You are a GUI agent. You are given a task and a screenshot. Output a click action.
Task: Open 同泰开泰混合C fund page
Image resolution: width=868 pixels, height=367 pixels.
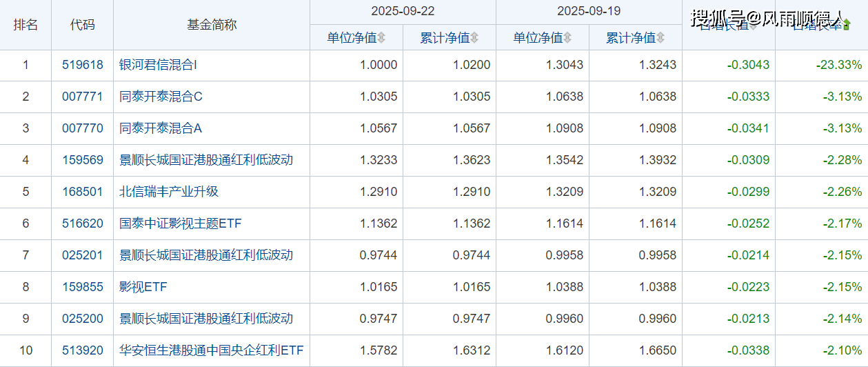click(161, 97)
